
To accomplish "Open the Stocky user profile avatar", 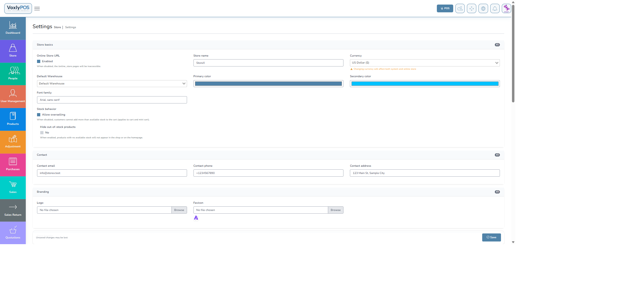I will pos(506,9).
